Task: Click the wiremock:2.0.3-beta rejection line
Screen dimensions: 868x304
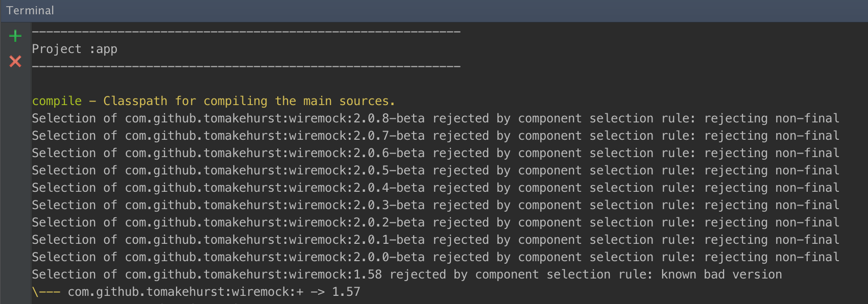Action: 435,205
